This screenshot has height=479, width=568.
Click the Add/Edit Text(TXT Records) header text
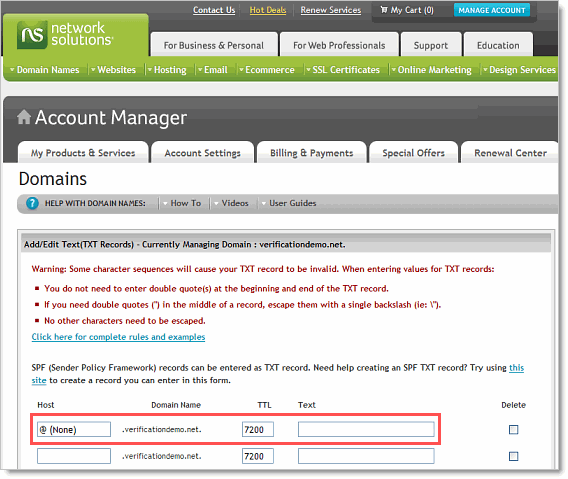click(x=185, y=245)
